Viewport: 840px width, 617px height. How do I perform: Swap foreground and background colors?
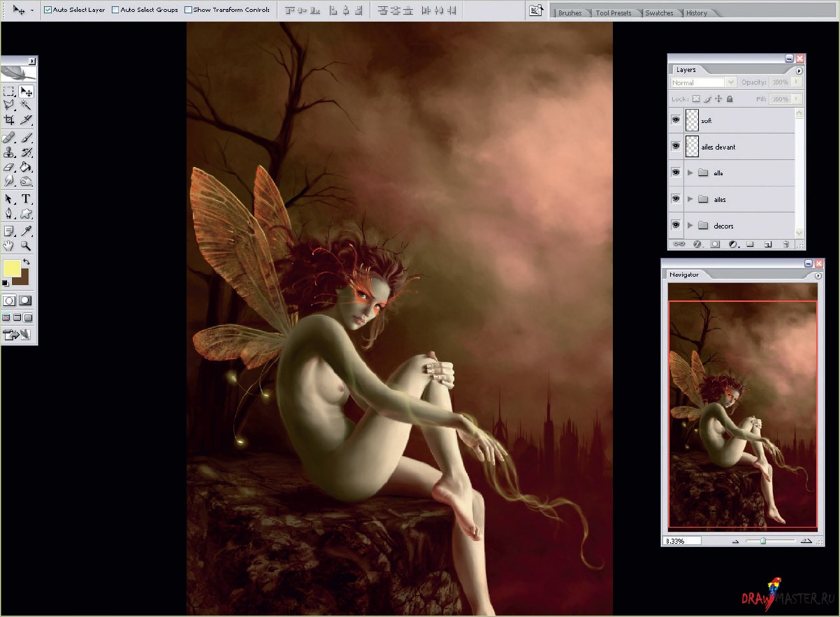[x=26, y=262]
